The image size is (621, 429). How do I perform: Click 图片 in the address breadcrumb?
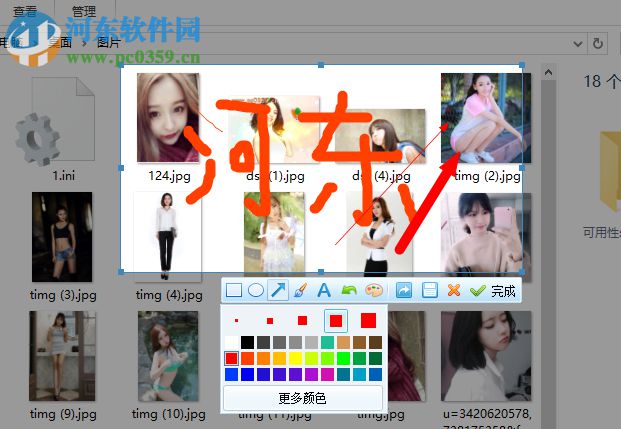(x=109, y=42)
